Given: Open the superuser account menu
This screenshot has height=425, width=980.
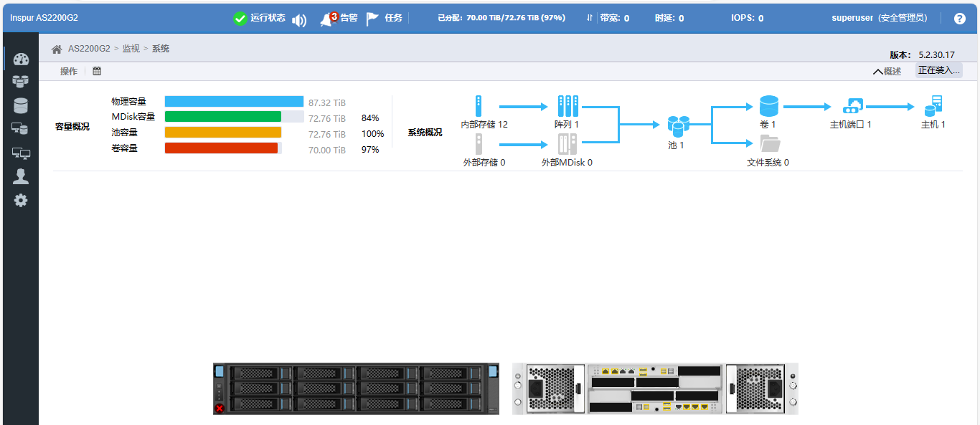Looking at the screenshot, I should (x=879, y=18).
